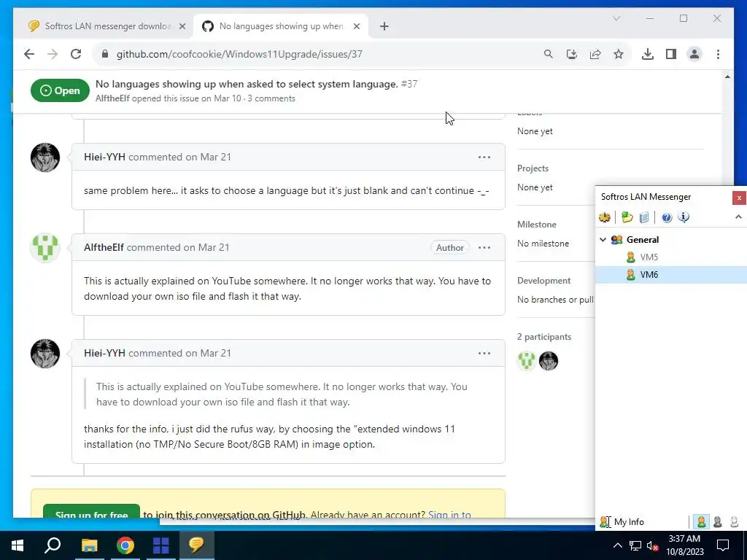The image size is (747, 560).
Task: Go back in Chrome browser
Action: [29, 54]
